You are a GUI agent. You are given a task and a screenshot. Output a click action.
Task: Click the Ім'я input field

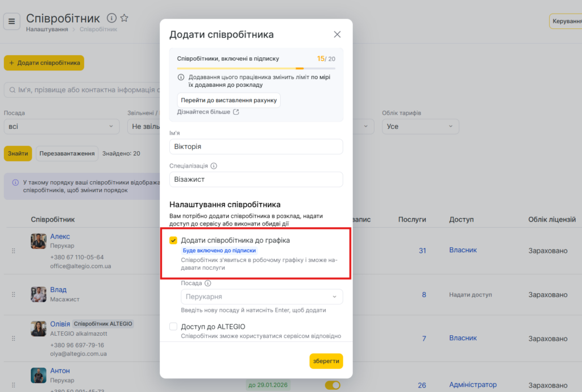256,147
